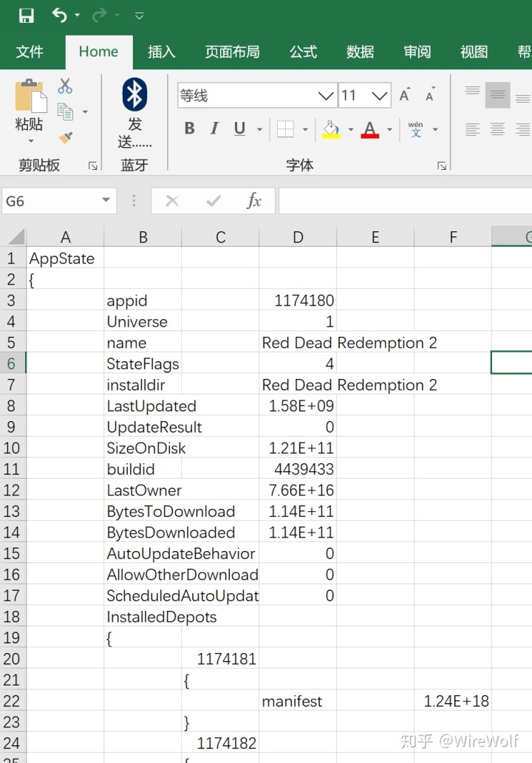The width and height of the screenshot is (532, 763).
Task: Select the InstalledDepots cell
Action: point(143,617)
